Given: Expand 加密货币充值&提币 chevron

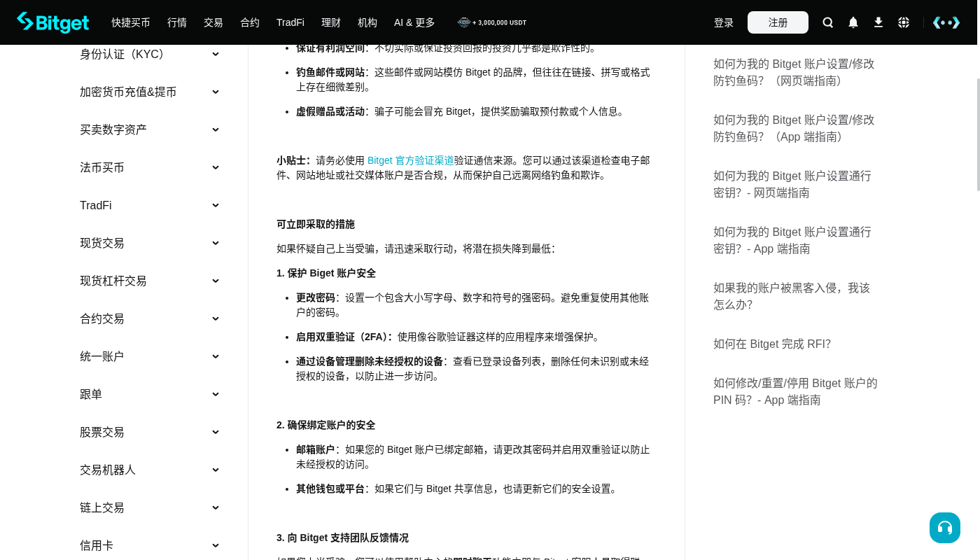Looking at the screenshot, I should click(x=216, y=92).
